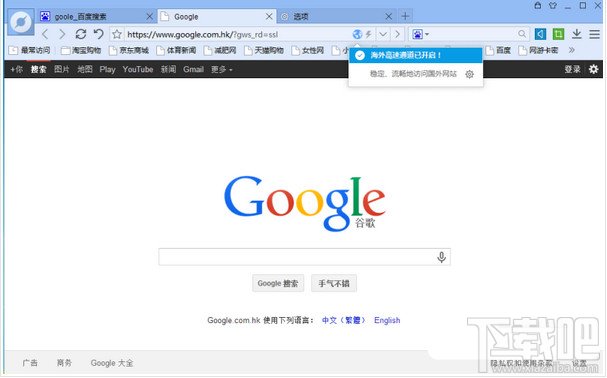Open 新闻 in Google bar
The image size is (607, 378).
[168, 69]
